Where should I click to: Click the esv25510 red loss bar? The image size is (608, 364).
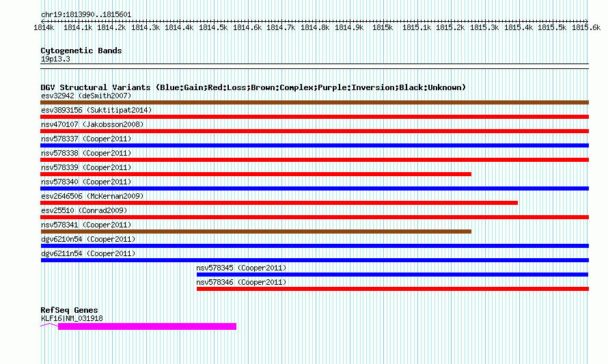click(314, 217)
